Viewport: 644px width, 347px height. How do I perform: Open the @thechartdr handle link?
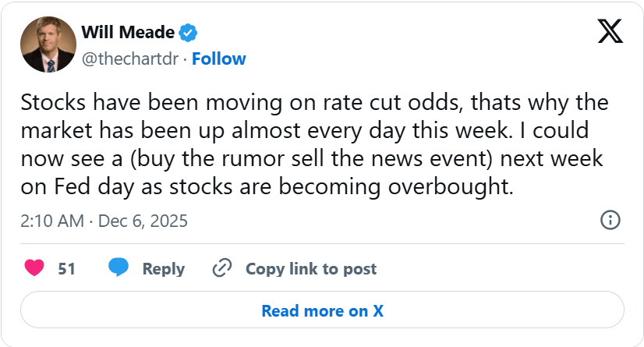(130, 58)
